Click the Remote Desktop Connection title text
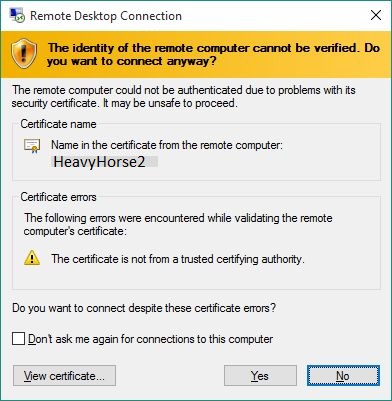The image size is (392, 401). pos(106,16)
